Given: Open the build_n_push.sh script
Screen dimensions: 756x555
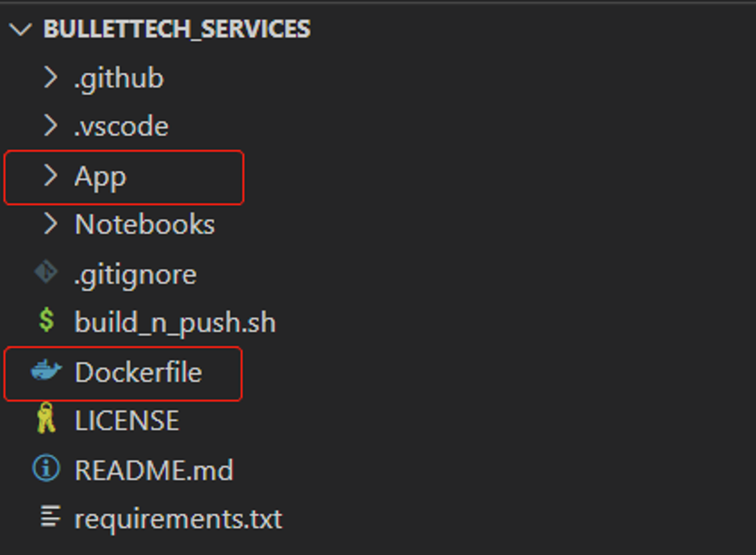Looking at the screenshot, I should click(175, 323).
